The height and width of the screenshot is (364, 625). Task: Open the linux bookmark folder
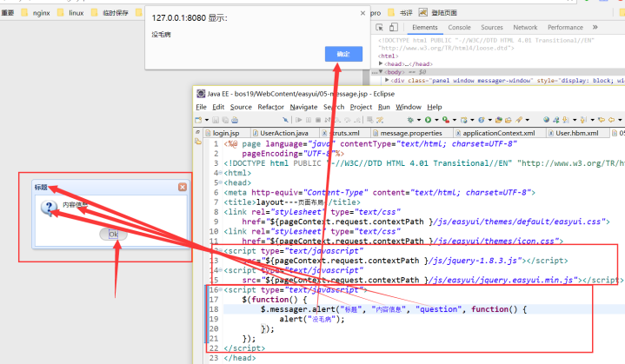click(70, 13)
